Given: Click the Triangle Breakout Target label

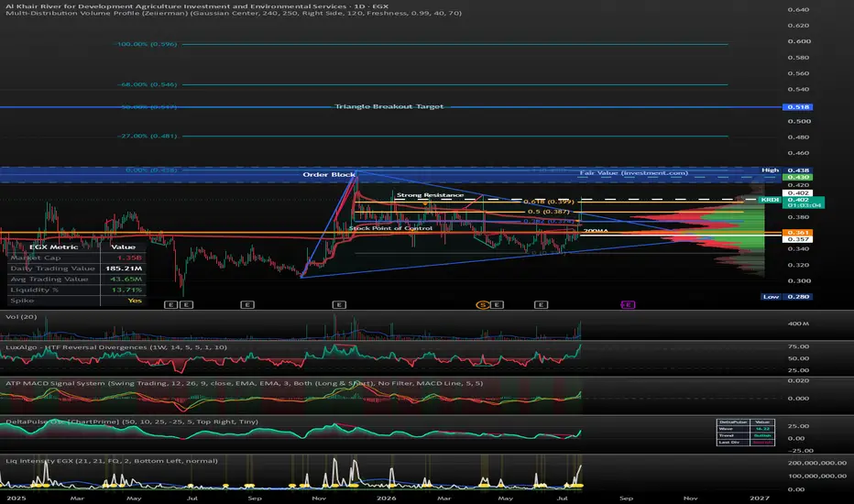Looking at the screenshot, I should point(389,107).
